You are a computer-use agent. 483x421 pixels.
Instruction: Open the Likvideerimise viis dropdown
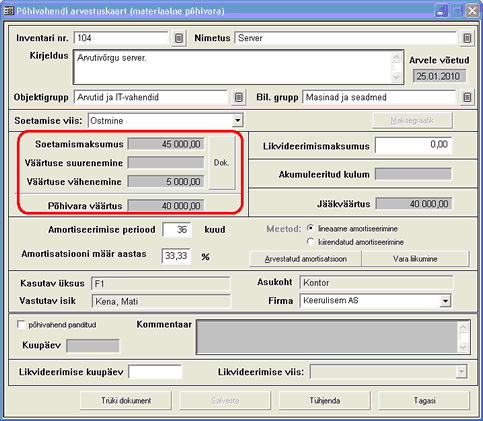tap(461, 372)
